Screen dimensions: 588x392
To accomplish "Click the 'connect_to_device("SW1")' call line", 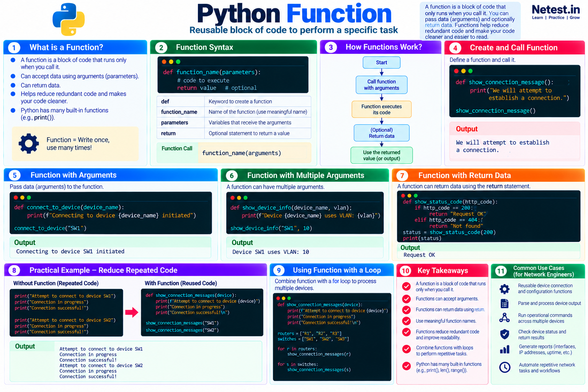I will point(50,228).
